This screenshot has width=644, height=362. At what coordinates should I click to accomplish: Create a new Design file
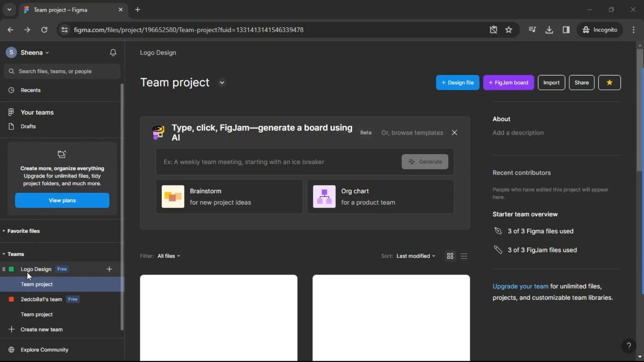click(x=457, y=83)
